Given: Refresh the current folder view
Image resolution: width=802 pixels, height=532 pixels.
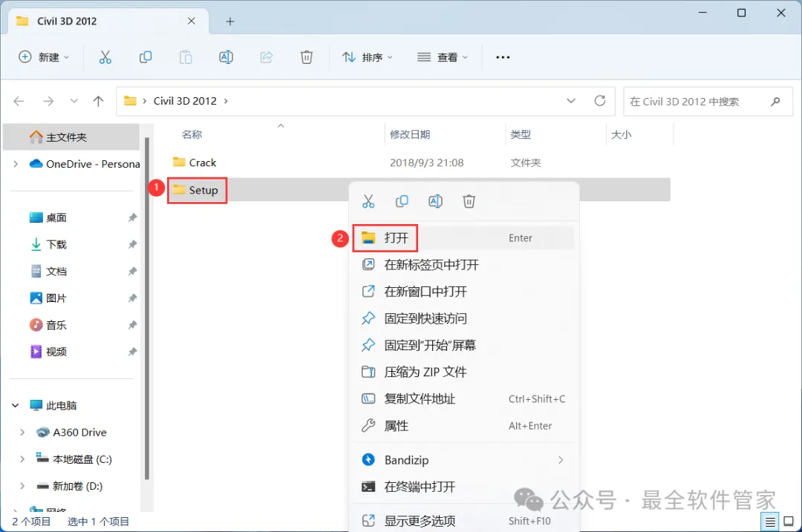Looking at the screenshot, I should tap(600, 101).
